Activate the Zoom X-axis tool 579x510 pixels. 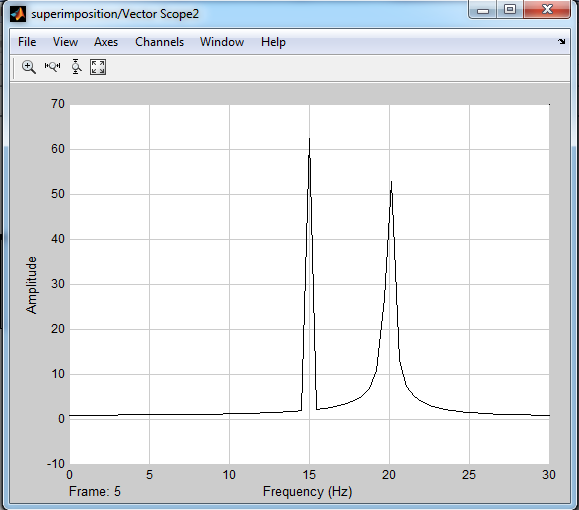point(52,66)
